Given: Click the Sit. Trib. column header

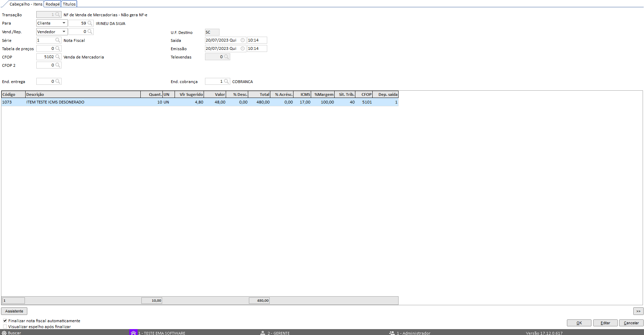Looking at the screenshot, I should coord(345,94).
